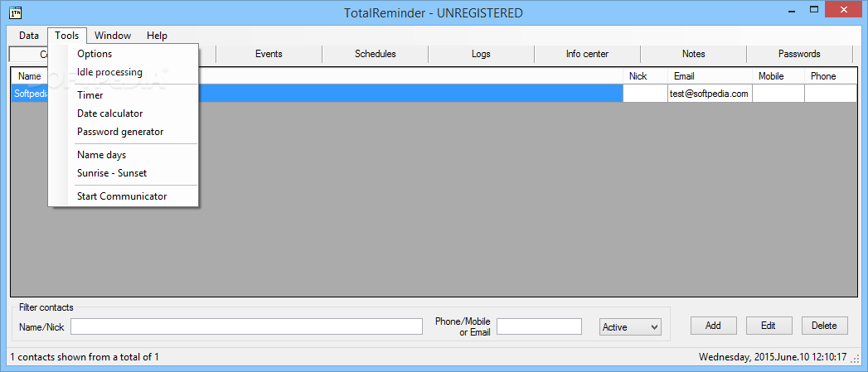Click the TotalReminder app icon in title bar
The height and width of the screenshot is (372, 868).
pos(16,11)
